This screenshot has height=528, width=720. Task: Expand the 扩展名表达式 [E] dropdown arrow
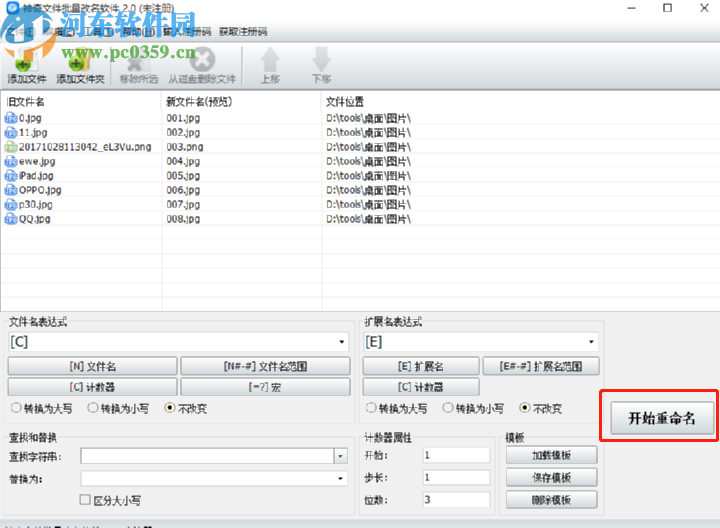click(591, 342)
